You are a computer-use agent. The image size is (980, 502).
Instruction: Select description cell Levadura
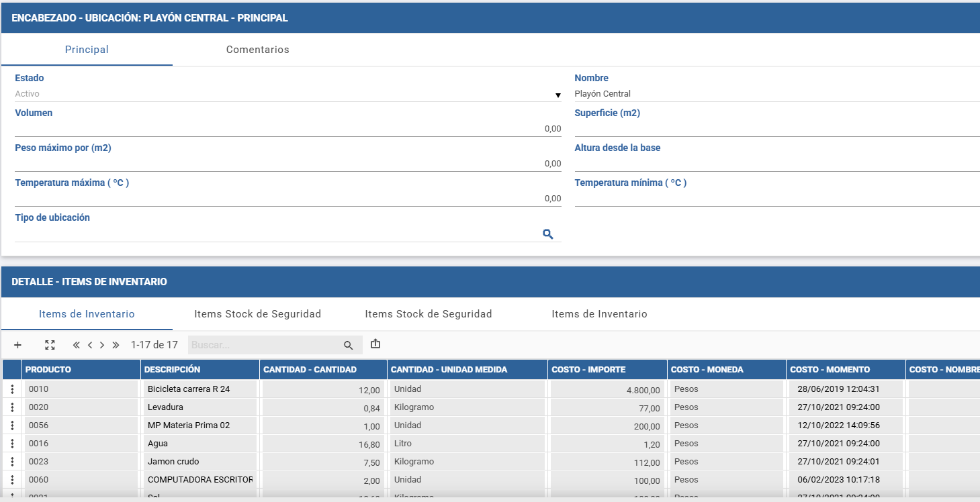(199, 407)
